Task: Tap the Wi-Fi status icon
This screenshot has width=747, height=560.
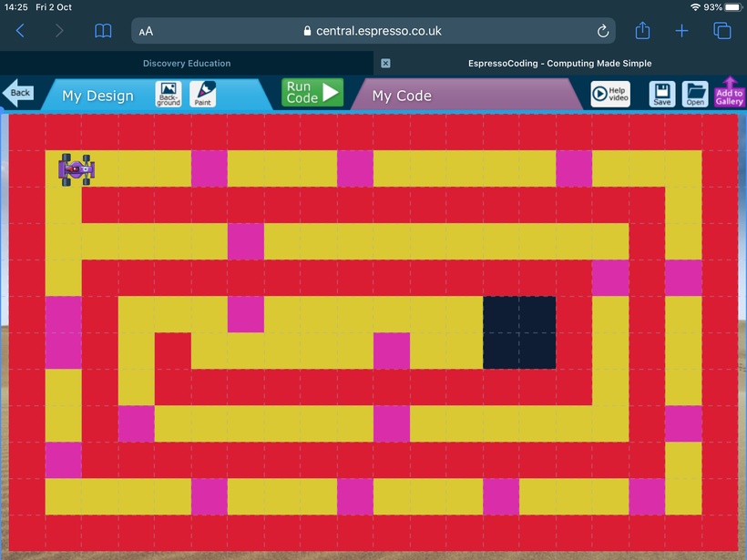Action: 695,7
